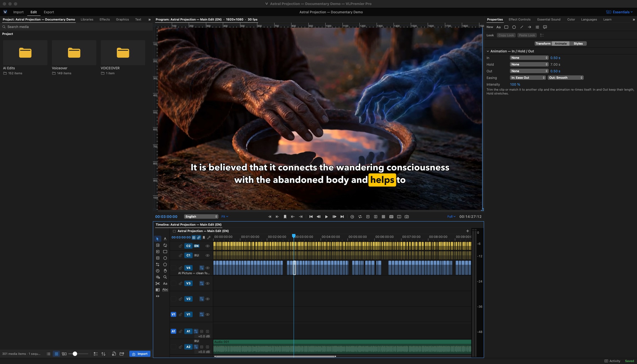The height and width of the screenshot is (364, 637).
Task: Hide the C1 RU caption track
Action: (x=207, y=256)
